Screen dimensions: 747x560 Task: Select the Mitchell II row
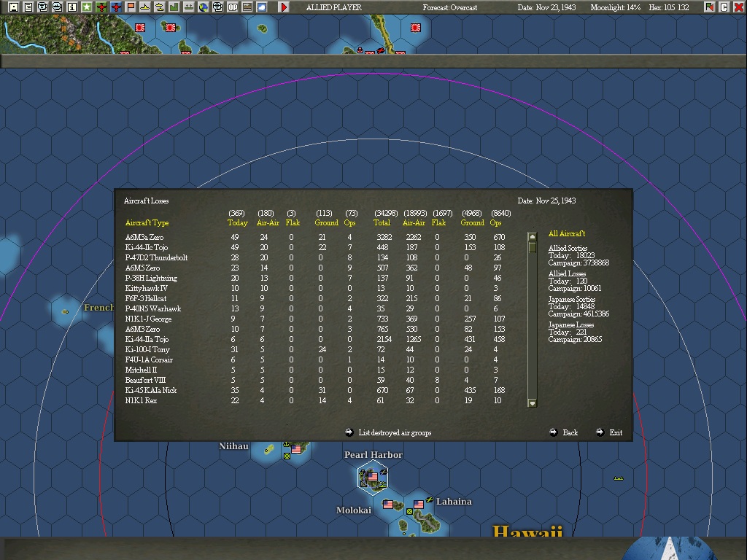[315, 370]
